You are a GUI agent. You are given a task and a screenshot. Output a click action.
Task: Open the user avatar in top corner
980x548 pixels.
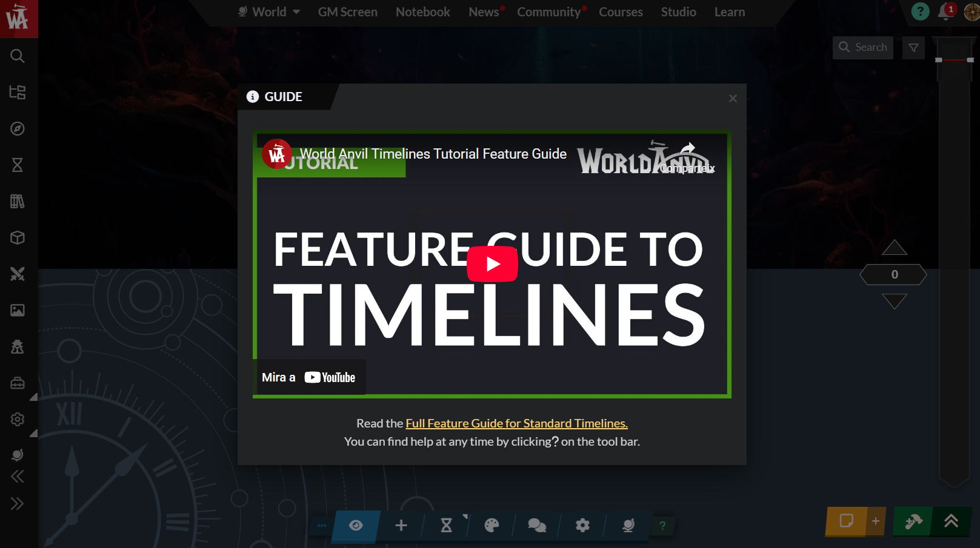(x=972, y=12)
